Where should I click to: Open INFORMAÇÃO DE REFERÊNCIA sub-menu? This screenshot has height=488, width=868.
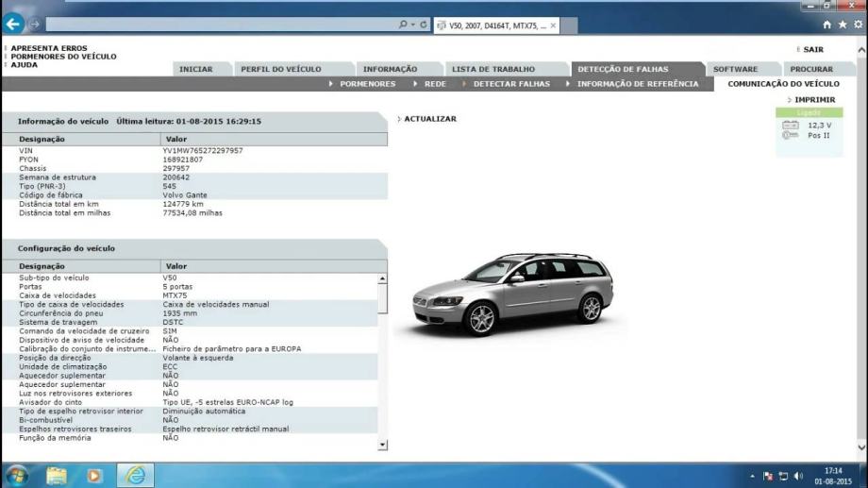coord(638,84)
